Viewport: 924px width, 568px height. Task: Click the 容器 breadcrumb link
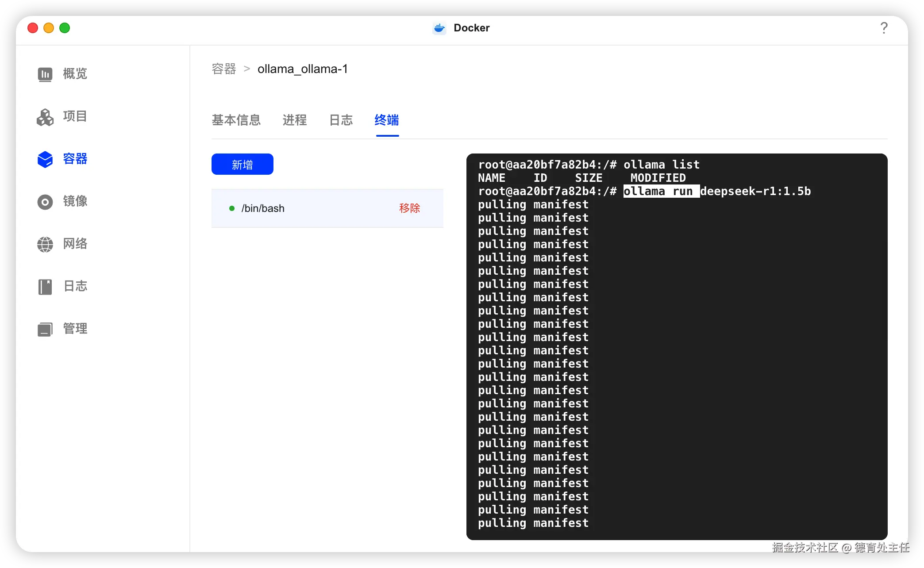click(x=224, y=69)
